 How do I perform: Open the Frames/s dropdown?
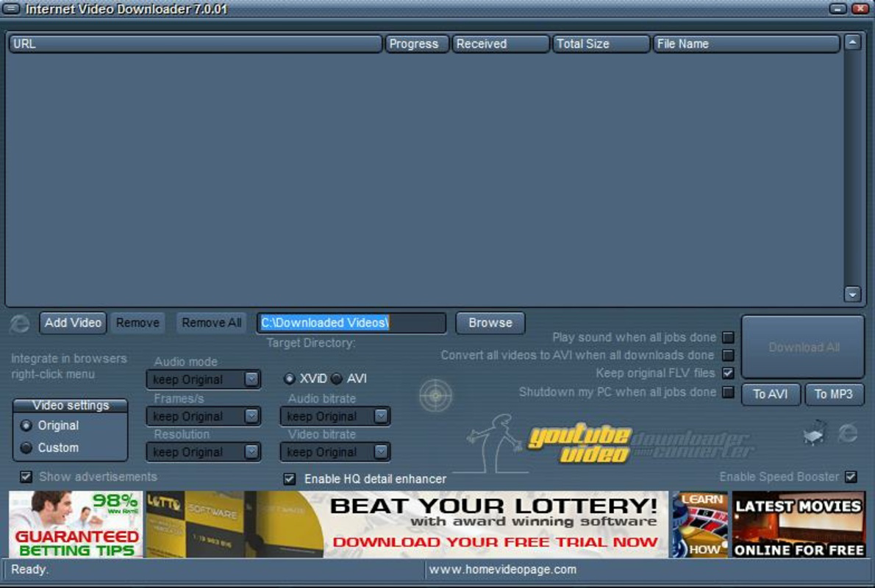click(x=203, y=416)
